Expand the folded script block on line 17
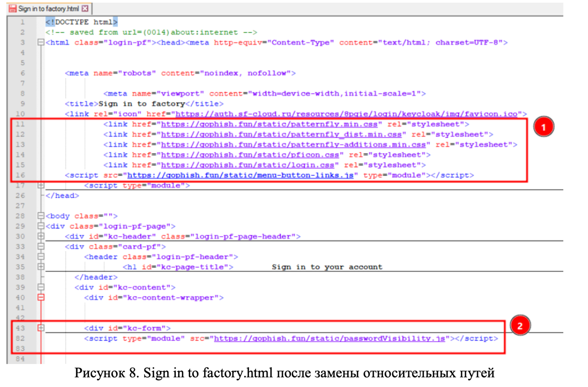The image size is (588, 387). click(41, 185)
